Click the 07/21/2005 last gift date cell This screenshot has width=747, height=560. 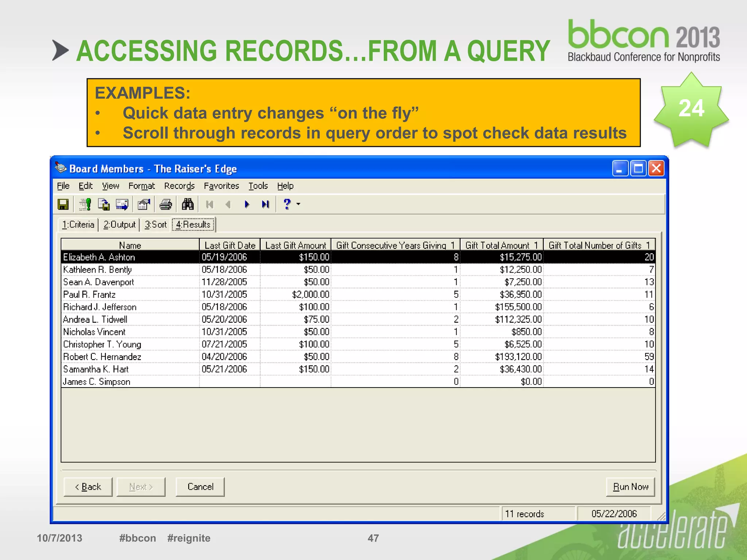230,344
